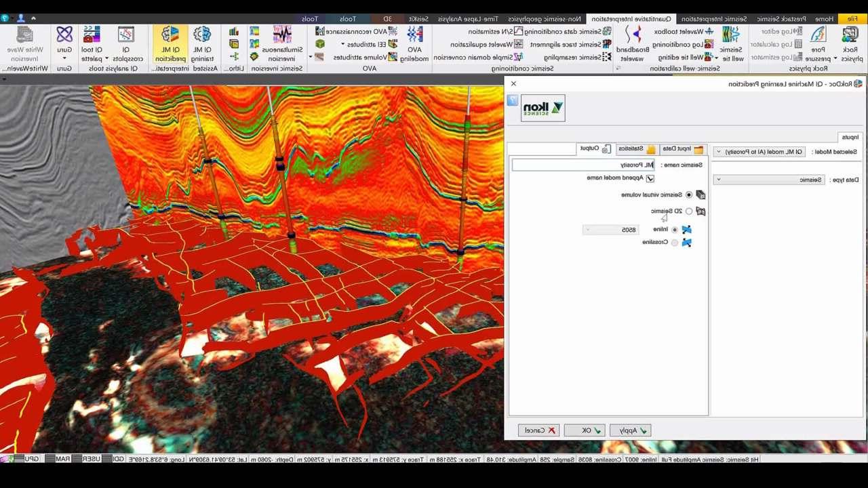868x488 pixels.
Task: Open White Wave Inversion
Action: pos(25,44)
